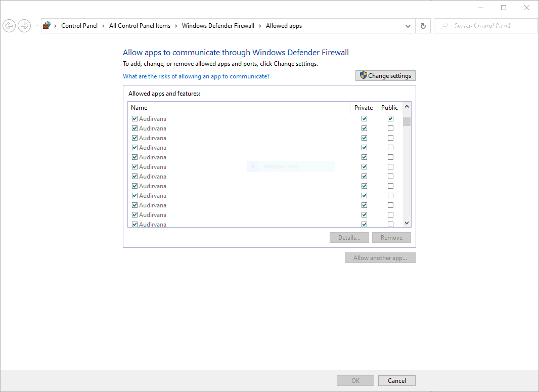Click the Private column header
Screen dimensions: 539x392
click(364, 108)
